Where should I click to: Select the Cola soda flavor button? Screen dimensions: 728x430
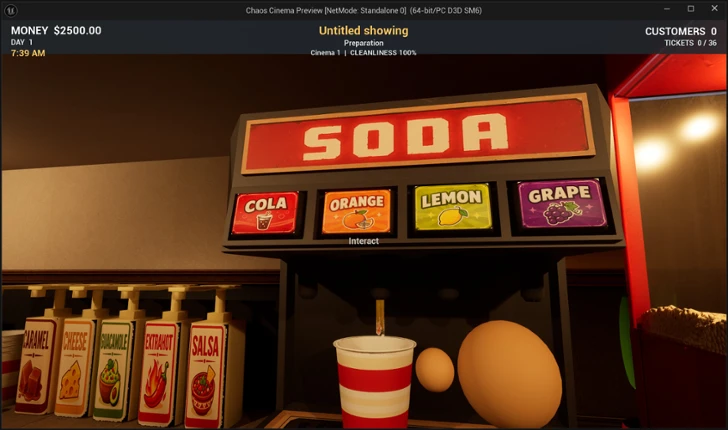point(265,213)
